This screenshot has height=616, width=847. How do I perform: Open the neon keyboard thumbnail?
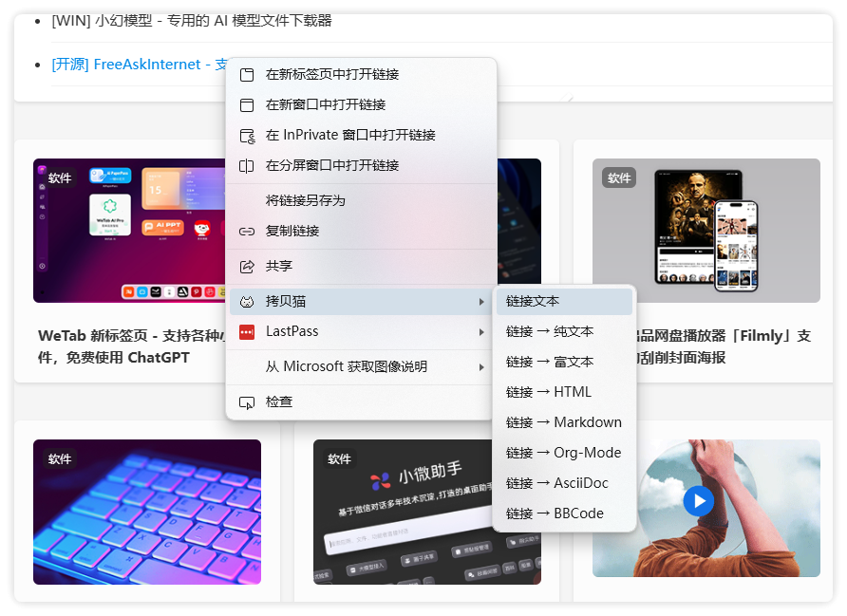pos(147,512)
